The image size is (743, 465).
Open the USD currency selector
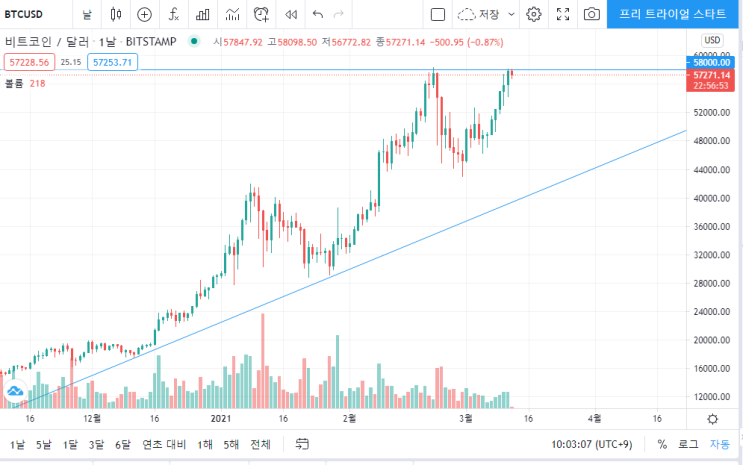coord(712,40)
